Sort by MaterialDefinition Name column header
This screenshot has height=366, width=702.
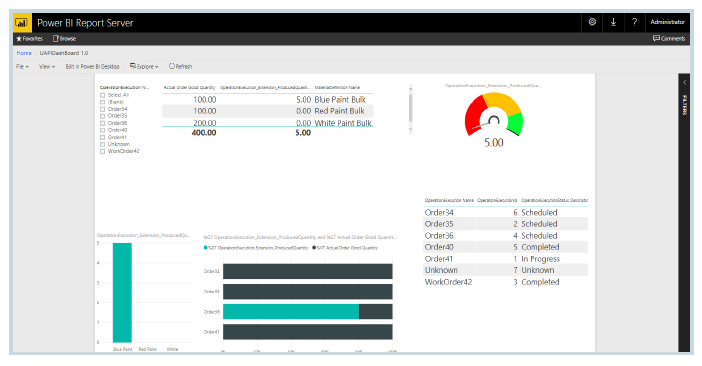click(x=337, y=88)
